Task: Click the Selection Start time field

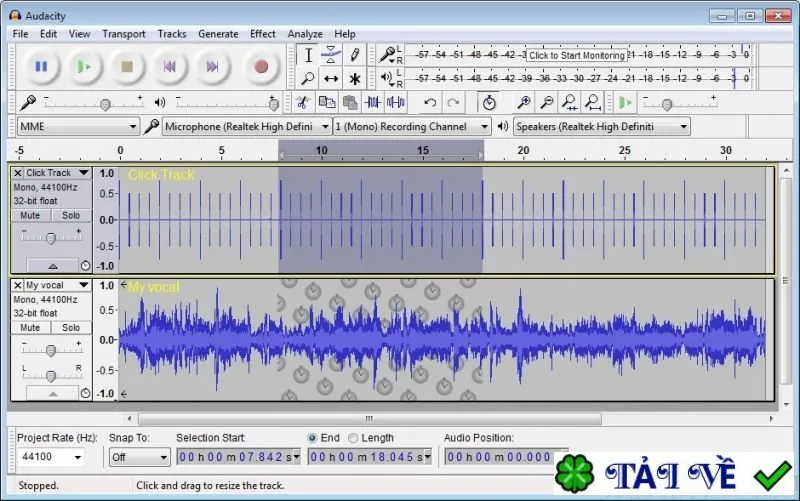Action: (238, 457)
